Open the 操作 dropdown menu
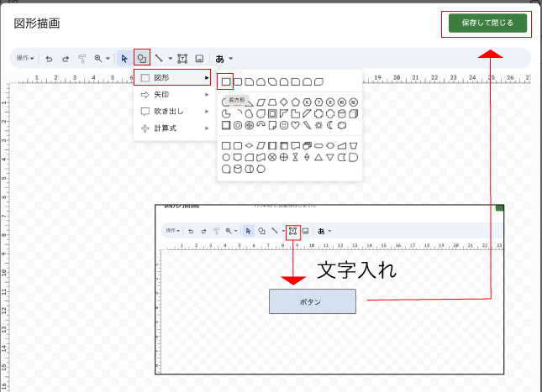542x392 pixels. click(x=24, y=59)
